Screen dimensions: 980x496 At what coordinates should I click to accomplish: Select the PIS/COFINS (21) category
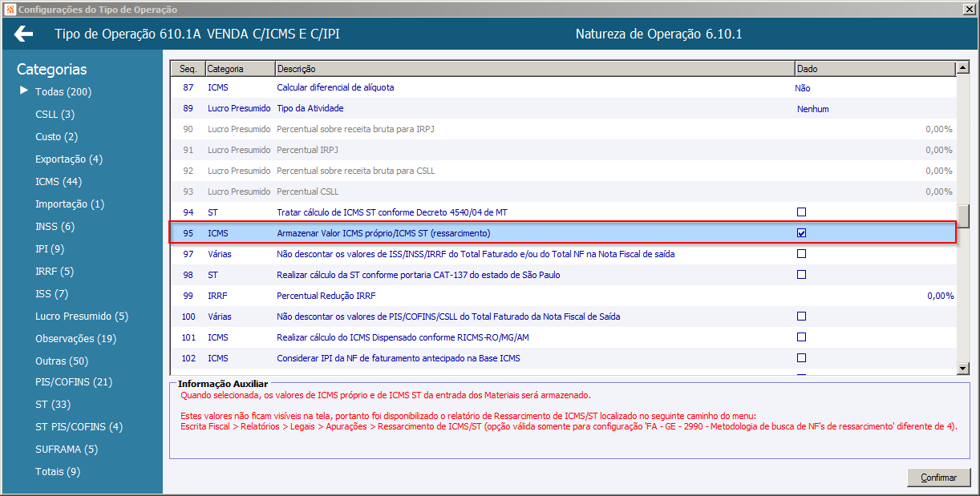coord(74,382)
